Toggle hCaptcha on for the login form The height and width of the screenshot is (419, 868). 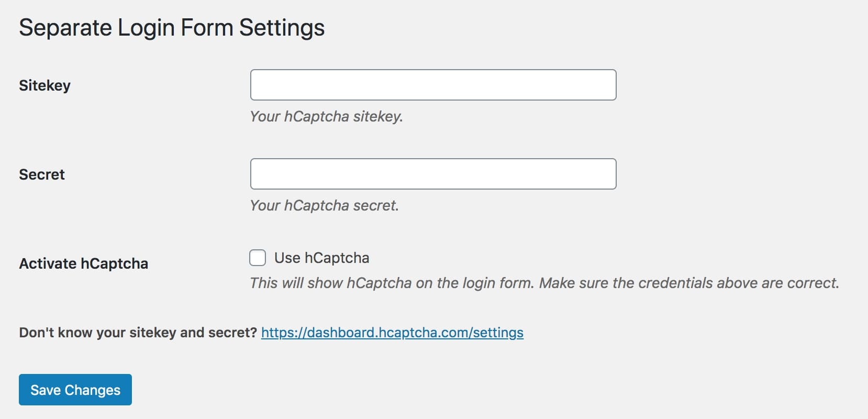click(257, 257)
